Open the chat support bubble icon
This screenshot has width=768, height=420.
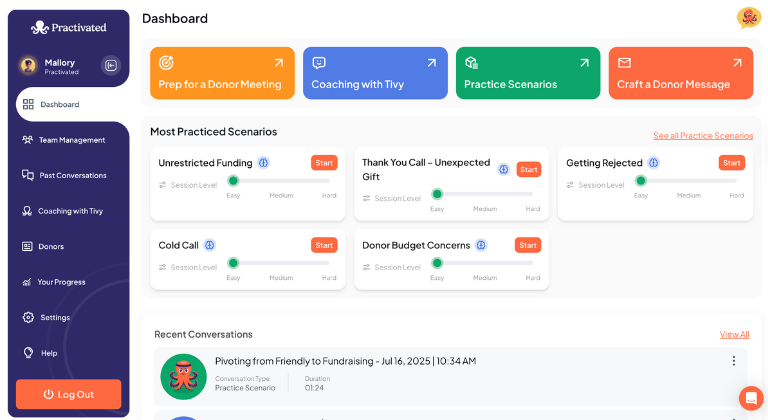(x=751, y=398)
